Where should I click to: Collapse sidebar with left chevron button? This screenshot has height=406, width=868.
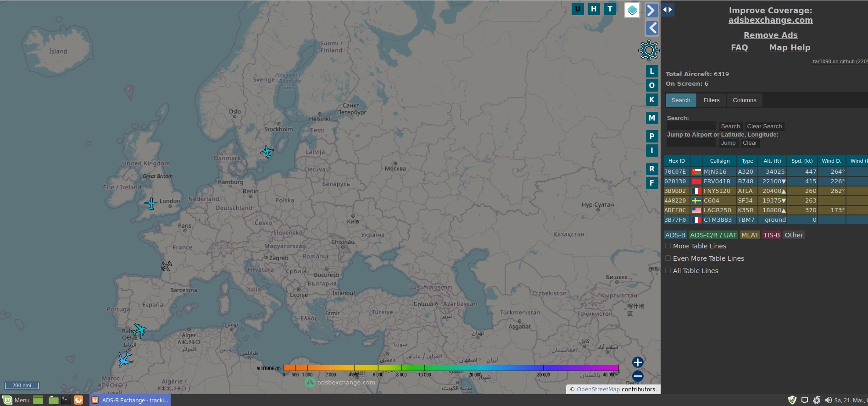point(651,28)
